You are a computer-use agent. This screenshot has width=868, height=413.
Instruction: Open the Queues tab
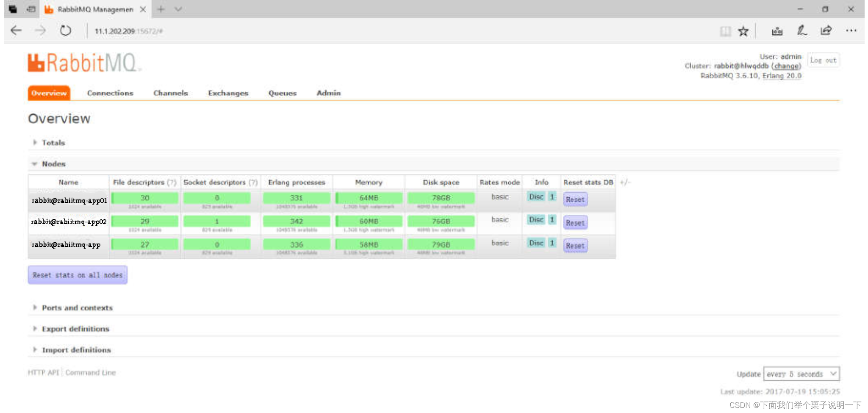coord(283,93)
